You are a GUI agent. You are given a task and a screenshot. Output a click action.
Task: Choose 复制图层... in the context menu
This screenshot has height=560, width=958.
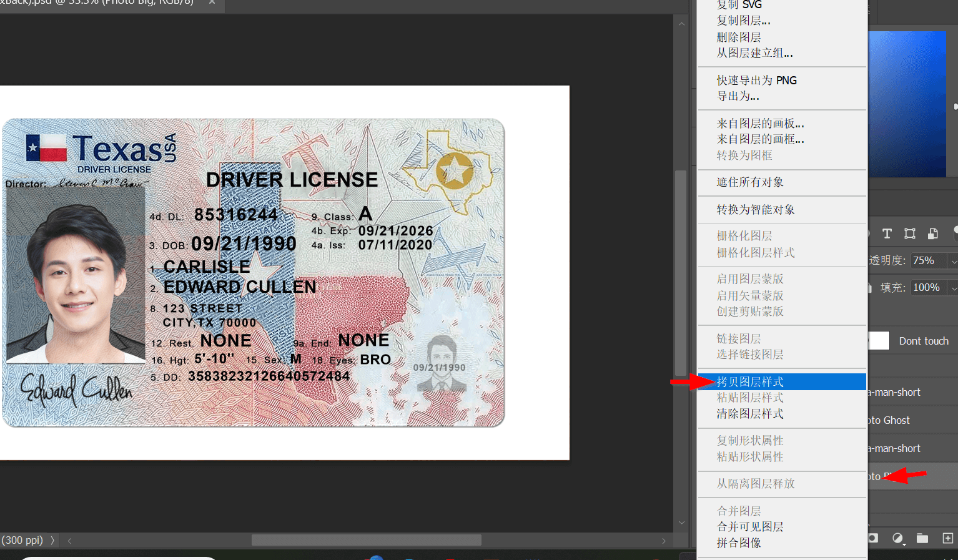tap(743, 21)
